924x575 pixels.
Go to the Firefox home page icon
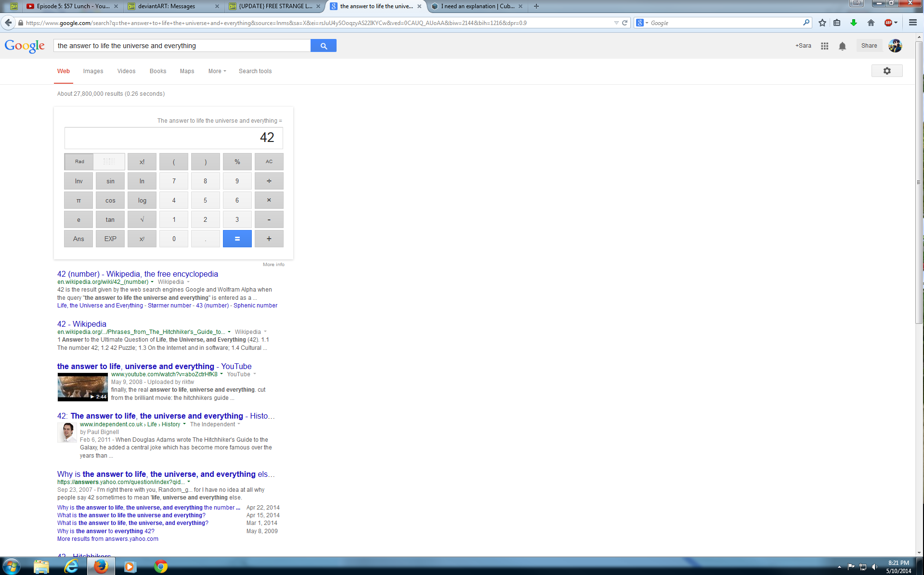coord(871,23)
